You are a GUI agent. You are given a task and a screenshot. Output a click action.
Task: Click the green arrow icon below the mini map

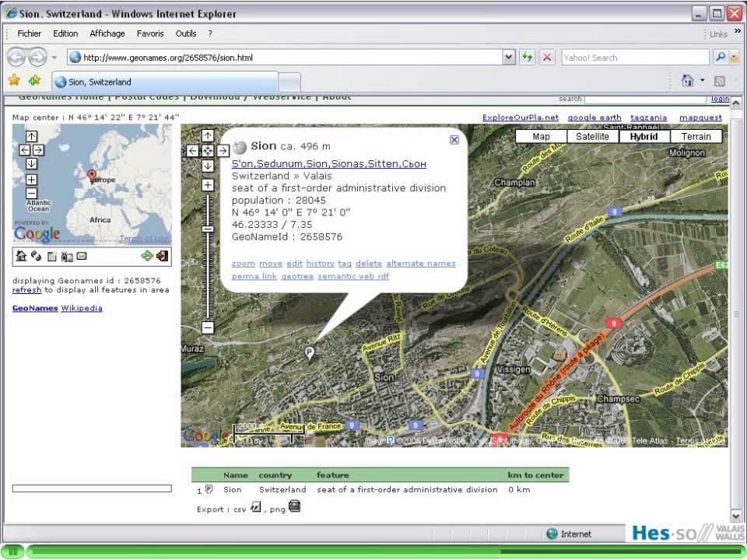coord(147,256)
